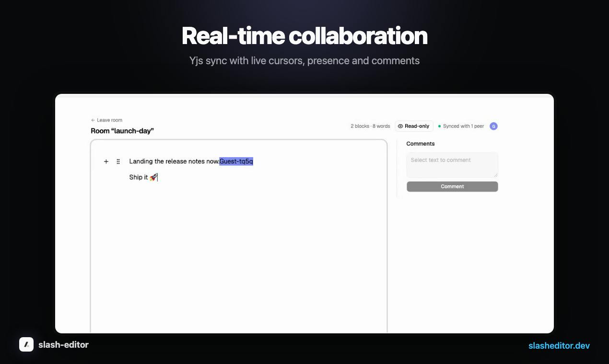Viewport: 609px width, 364px height.
Task: Focus the Select text to comment field
Action: (x=452, y=165)
